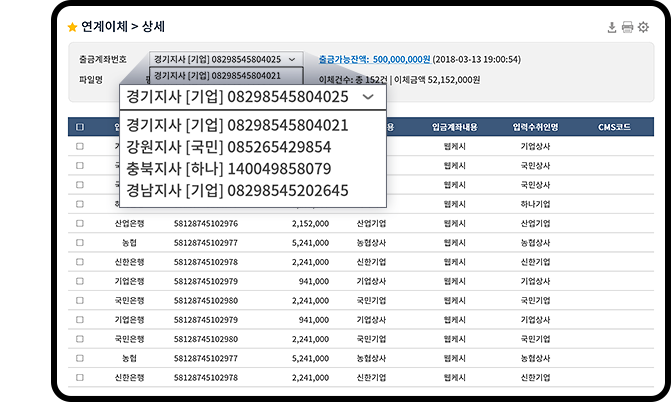Image resolution: width=671 pixels, height=402 pixels.
Task: Check the 산업은행 2,152,000 row checkbox
Action: 80,223
